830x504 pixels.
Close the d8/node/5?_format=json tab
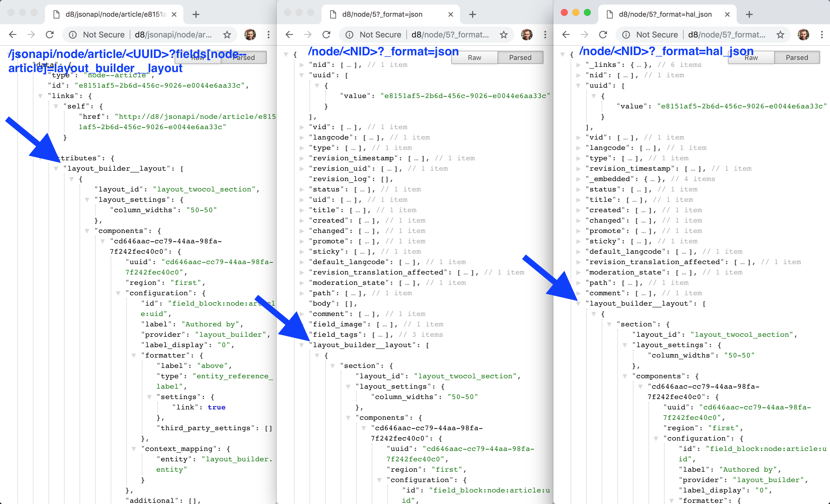click(x=451, y=14)
